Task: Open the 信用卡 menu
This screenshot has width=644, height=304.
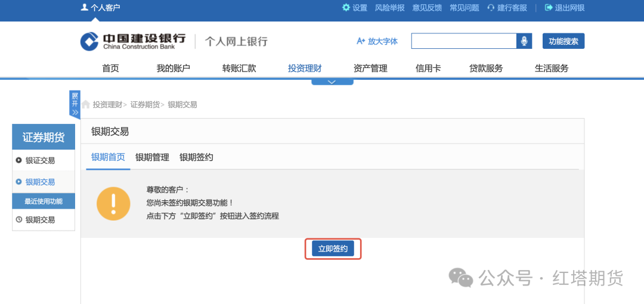Action: [428, 69]
